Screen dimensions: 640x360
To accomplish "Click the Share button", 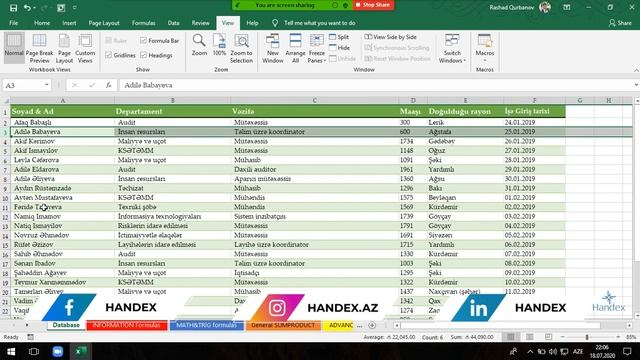I will [x=620, y=23].
